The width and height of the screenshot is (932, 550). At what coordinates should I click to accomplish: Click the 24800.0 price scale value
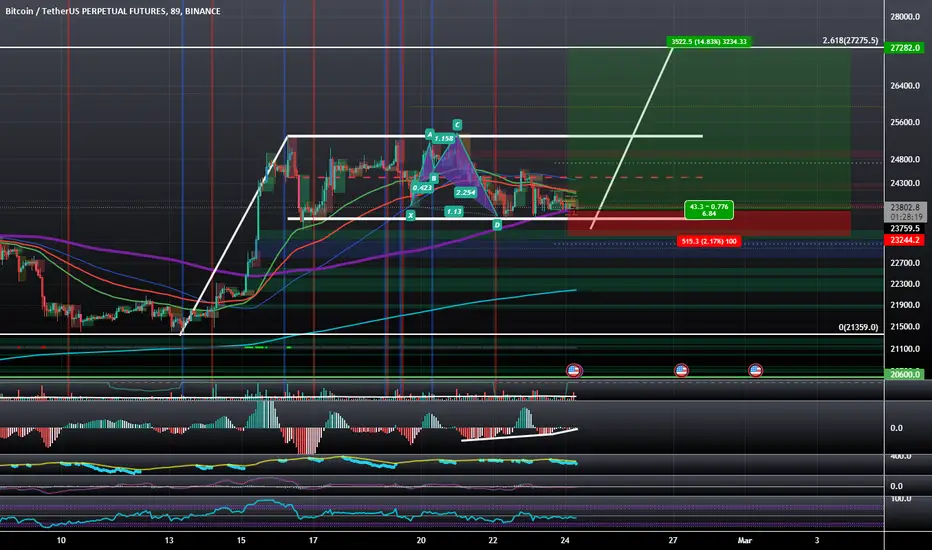point(905,159)
